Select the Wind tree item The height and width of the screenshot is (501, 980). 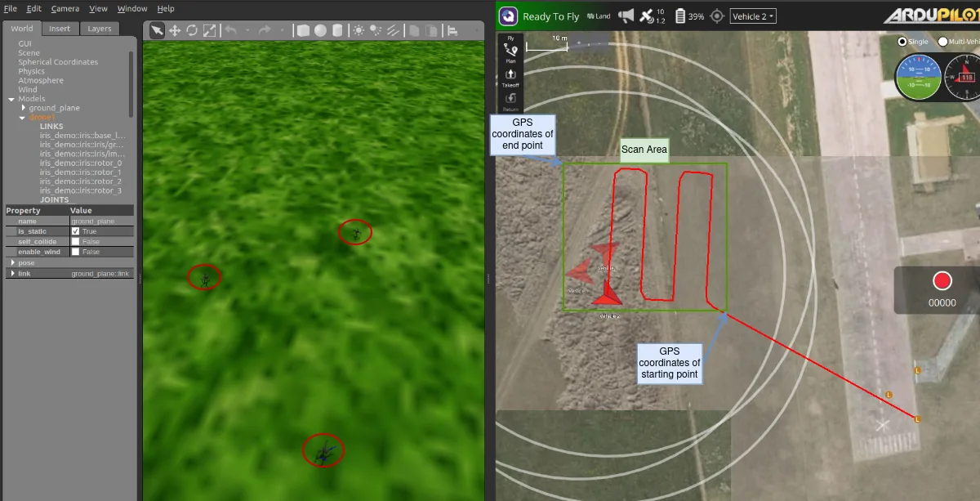[x=28, y=90]
